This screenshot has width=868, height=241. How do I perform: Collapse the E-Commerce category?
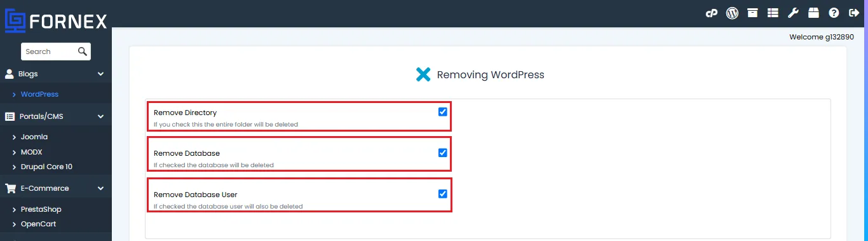100,188
